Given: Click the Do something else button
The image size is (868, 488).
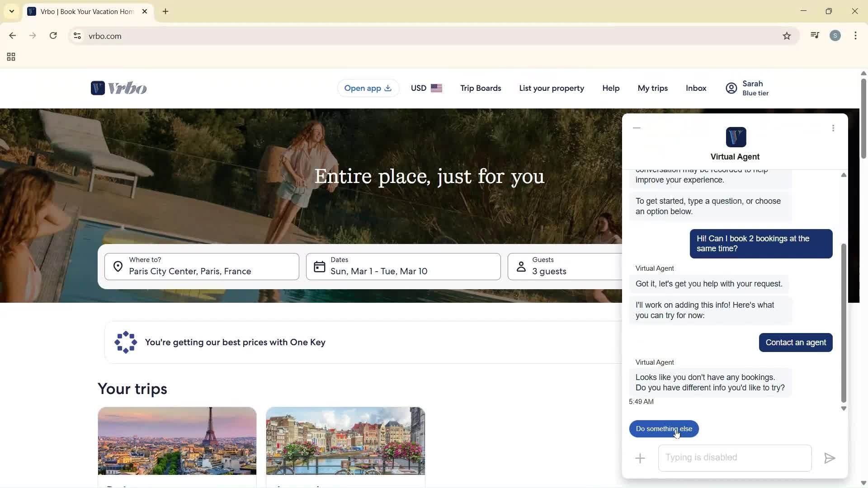Looking at the screenshot, I should pyautogui.click(x=664, y=429).
